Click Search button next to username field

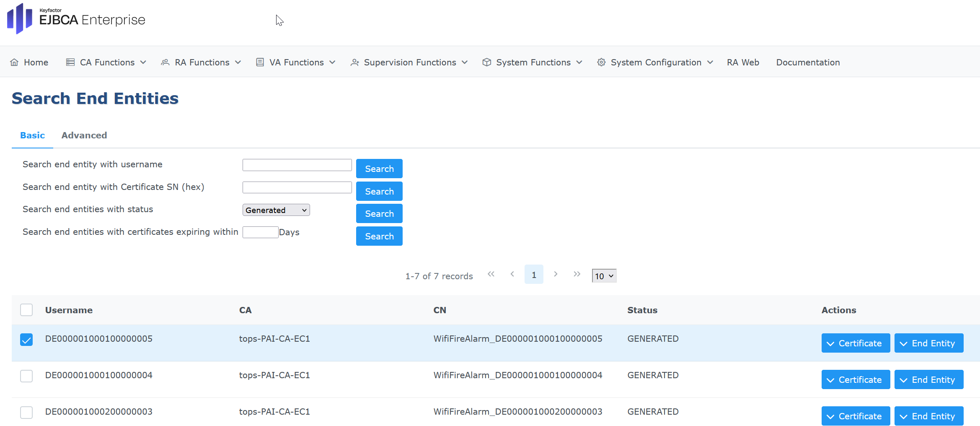click(x=379, y=169)
